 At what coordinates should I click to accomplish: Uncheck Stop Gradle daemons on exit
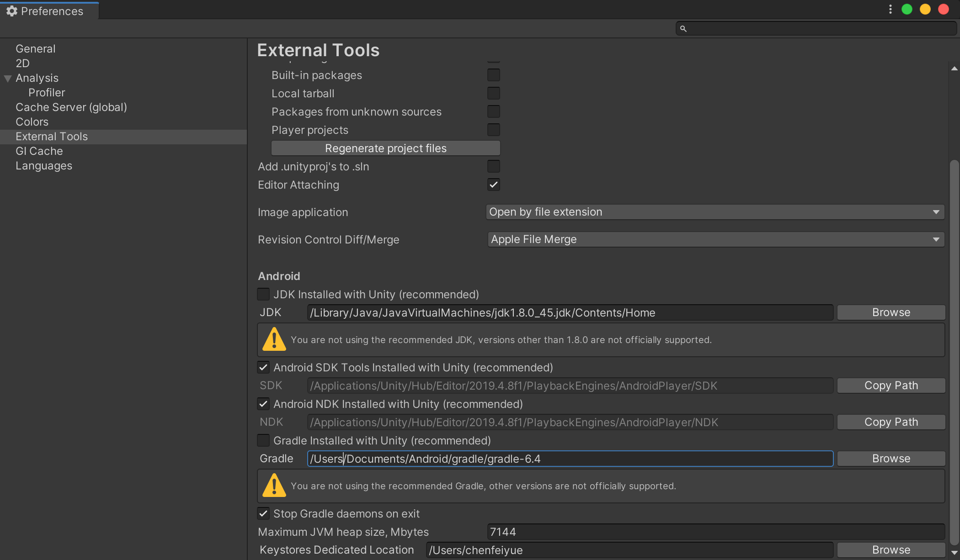[x=263, y=513]
